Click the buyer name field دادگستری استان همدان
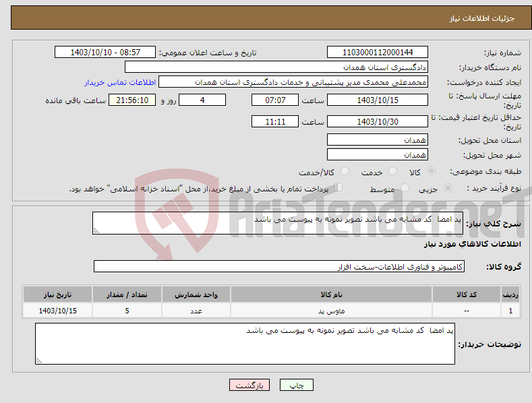The height and width of the screenshot is (403, 532). (x=276, y=67)
